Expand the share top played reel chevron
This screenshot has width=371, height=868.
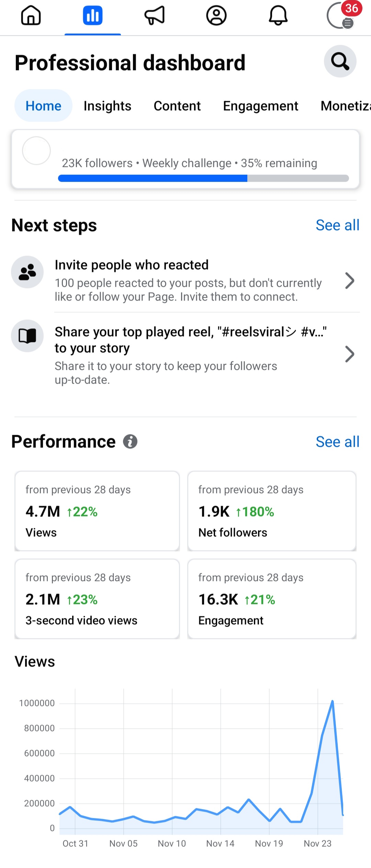pyautogui.click(x=350, y=354)
